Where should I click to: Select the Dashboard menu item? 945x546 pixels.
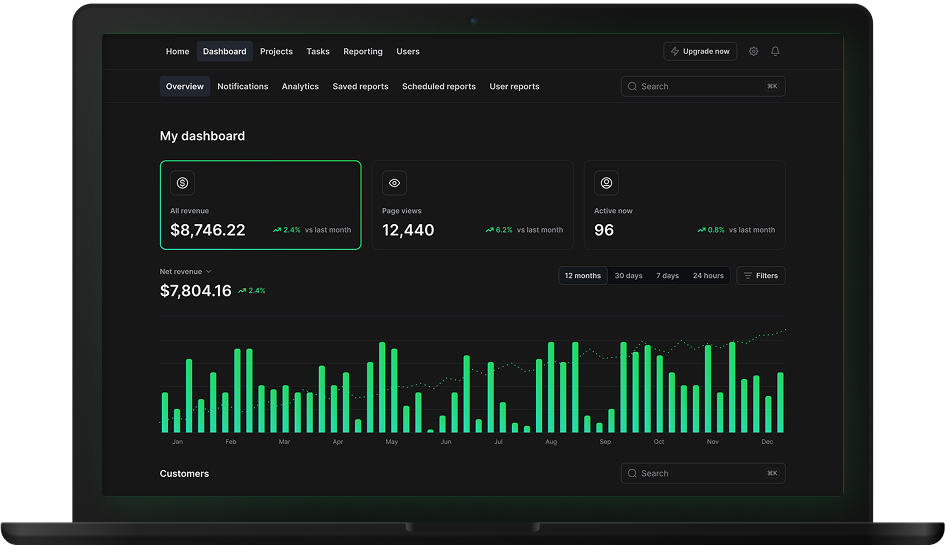coord(224,51)
